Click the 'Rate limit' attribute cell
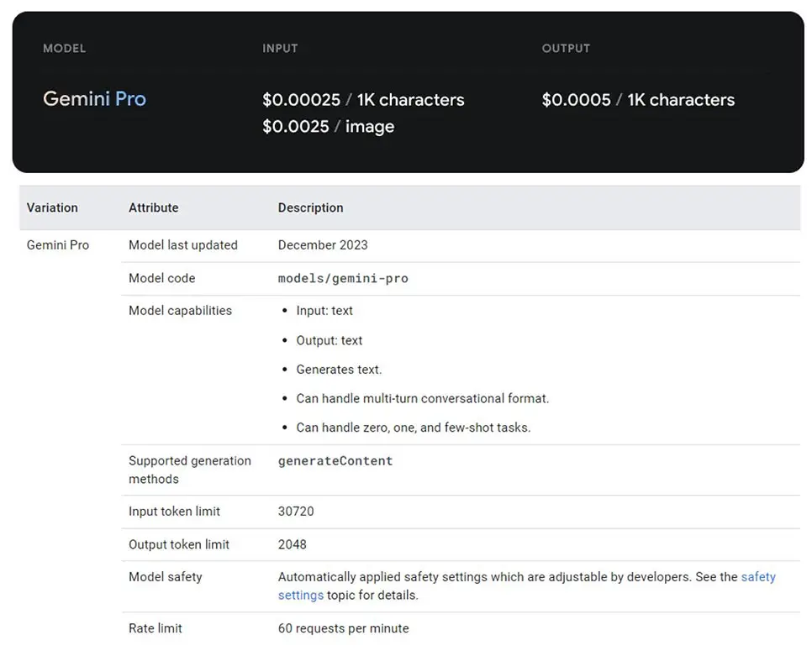The height and width of the screenshot is (672, 812). 155,628
